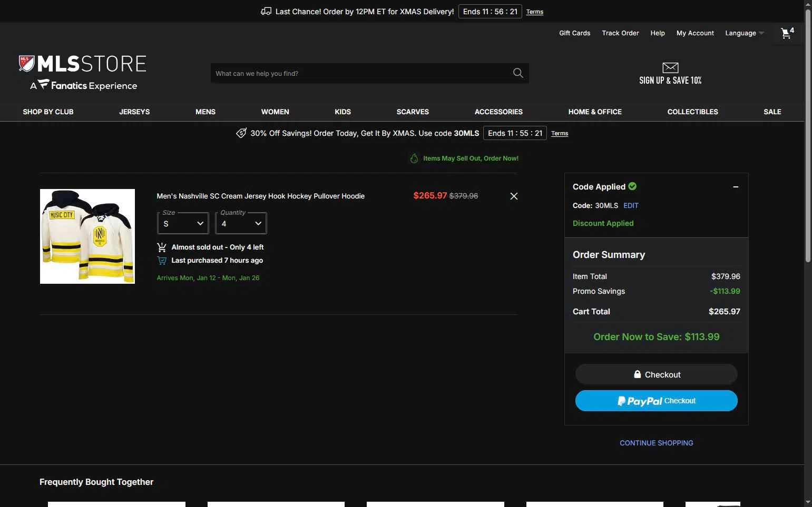Click the Last purchased cart icon
Image resolution: width=812 pixels, height=507 pixels.
pyautogui.click(x=162, y=261)
